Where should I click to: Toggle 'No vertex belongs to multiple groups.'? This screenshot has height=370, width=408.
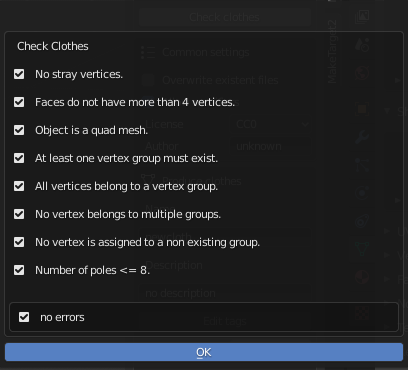(x=19, y=214)
